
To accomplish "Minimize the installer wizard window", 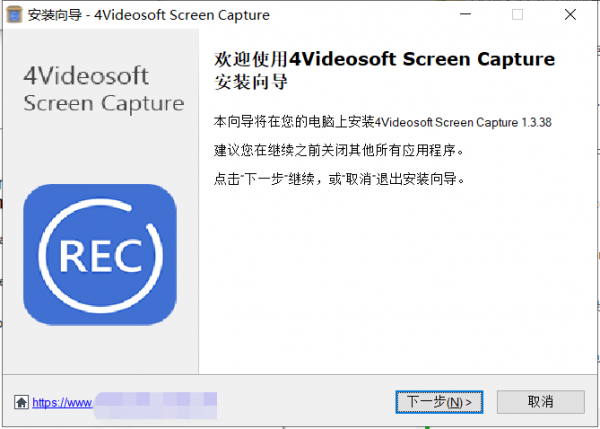I will 465,15.
